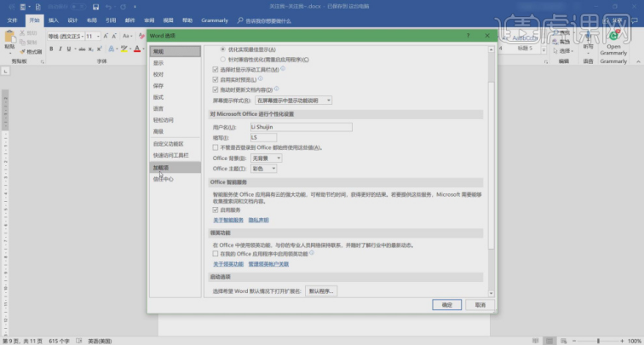
Task: Click the Decrease Font Size icon
Action: 115,36
